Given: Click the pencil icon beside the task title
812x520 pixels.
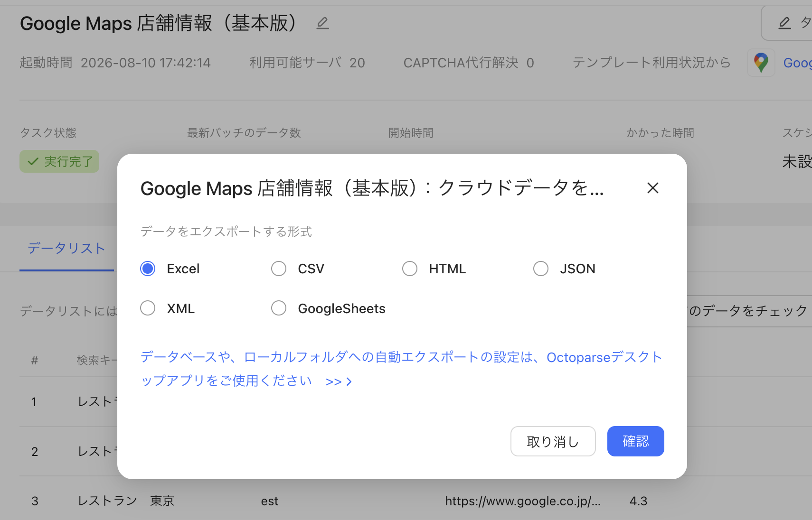Looking at the screenshot, I should [x=323, y=23].
